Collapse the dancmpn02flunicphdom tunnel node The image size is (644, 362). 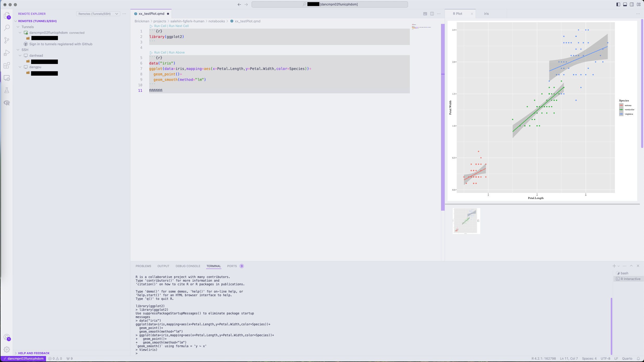(x=20, y=33)
